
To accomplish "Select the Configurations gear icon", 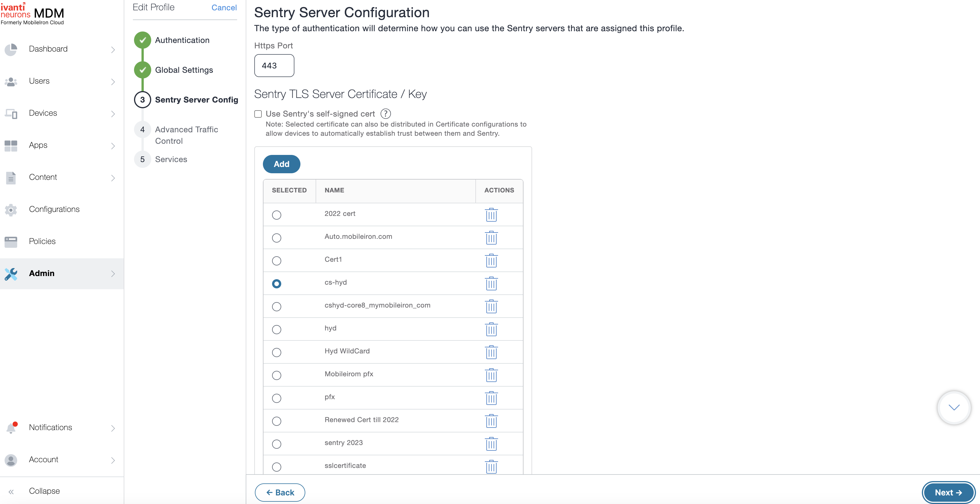I will pos(11,210).
